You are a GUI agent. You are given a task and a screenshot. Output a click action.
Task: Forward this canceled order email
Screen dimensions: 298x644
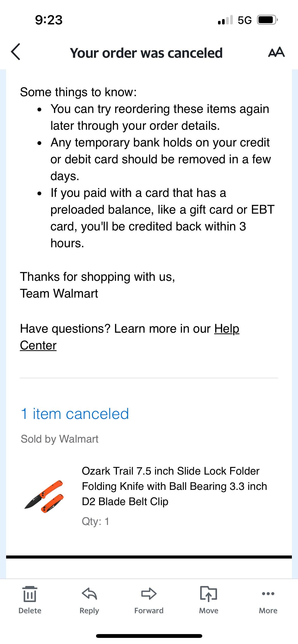click(x=149, y=599)
